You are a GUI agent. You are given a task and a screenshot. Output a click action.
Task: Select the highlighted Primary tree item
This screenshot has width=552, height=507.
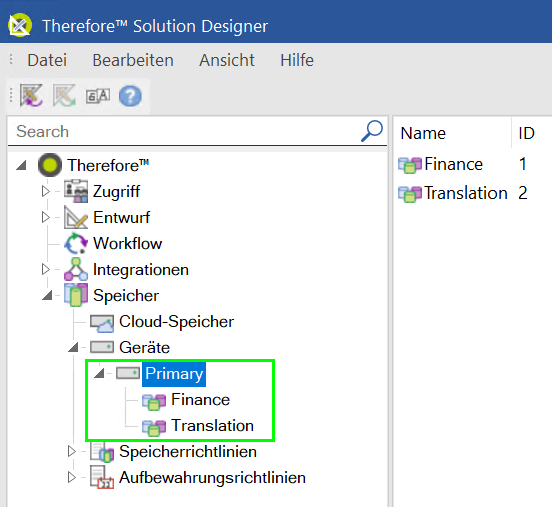[x=174, y=374]
